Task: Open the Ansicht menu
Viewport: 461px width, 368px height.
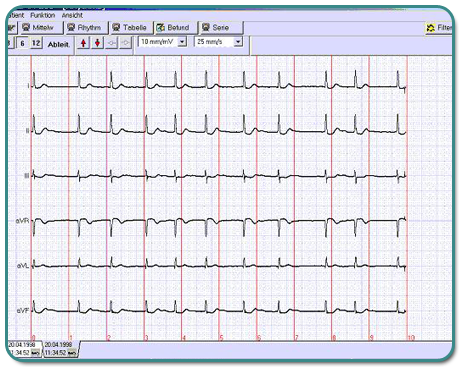Action: tap(72, 15)
